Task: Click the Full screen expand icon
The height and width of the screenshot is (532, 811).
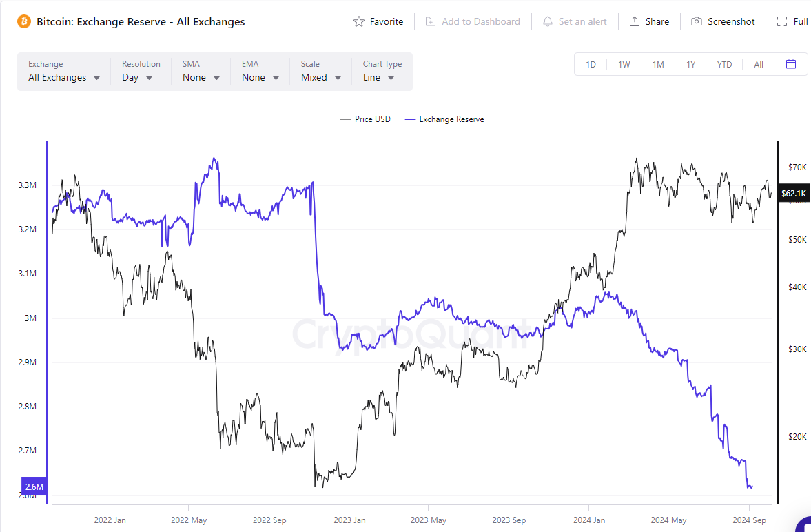Action: coord(782,21)
